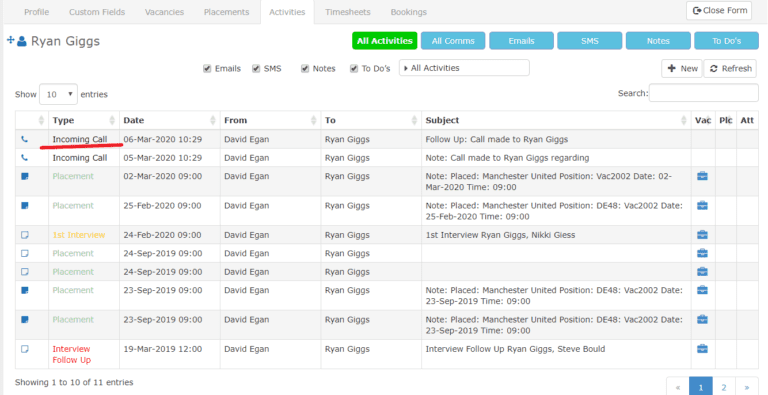
Task: Select page 1 in pagination
Action: point(701,387)
